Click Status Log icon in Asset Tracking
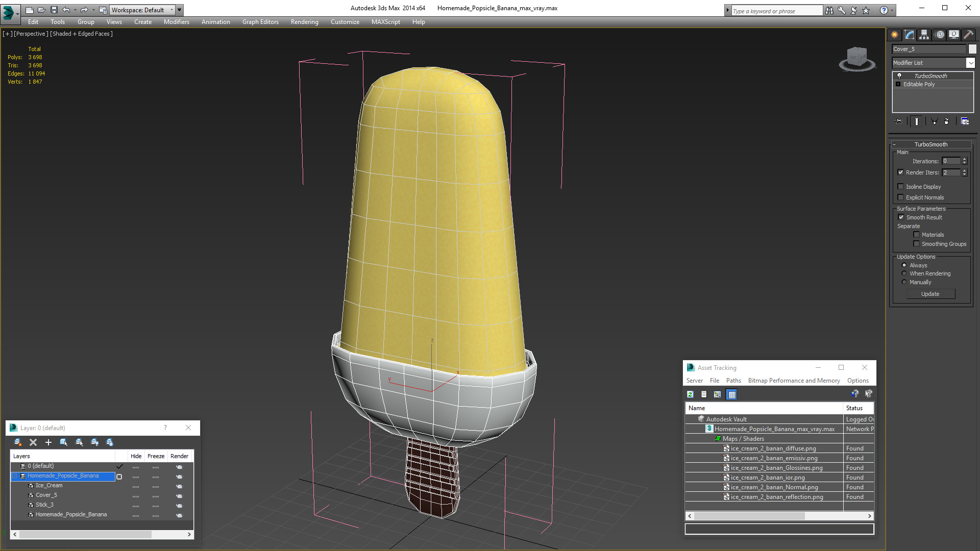Image resolution: width=980 pixels, height=551 pixels. [704, 394]
